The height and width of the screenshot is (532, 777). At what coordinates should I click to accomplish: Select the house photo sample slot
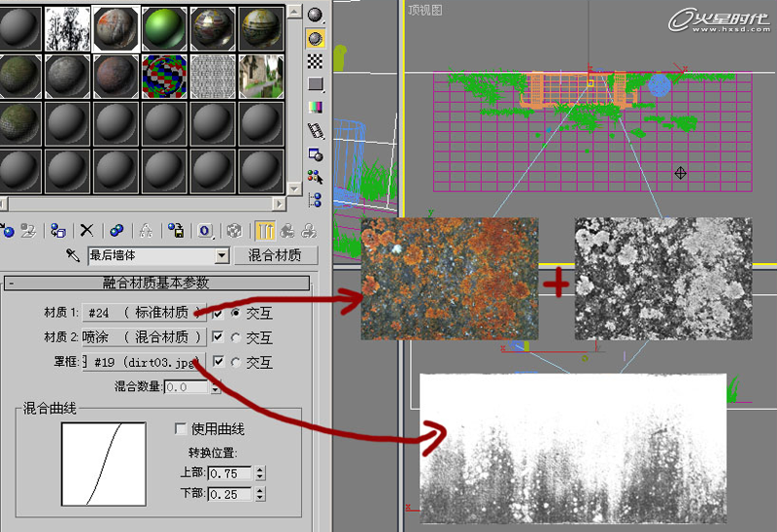pyautogui.click(x=261, y=77)
